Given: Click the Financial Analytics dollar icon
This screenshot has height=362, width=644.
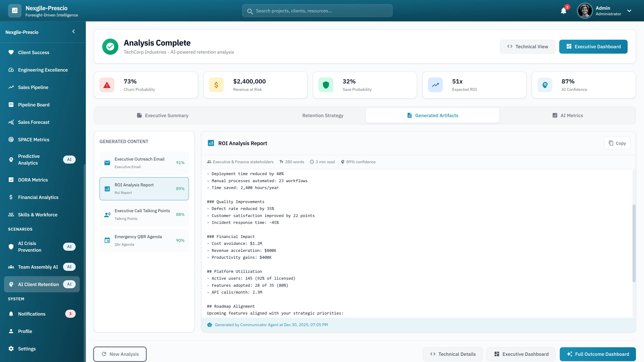Looking at the screenshot, I should pyautogui.click(x=11, y=197).
